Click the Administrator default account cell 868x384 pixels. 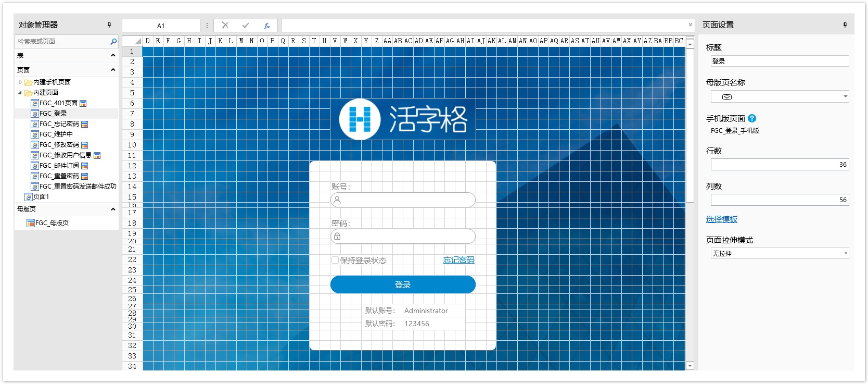pos(434,311)
